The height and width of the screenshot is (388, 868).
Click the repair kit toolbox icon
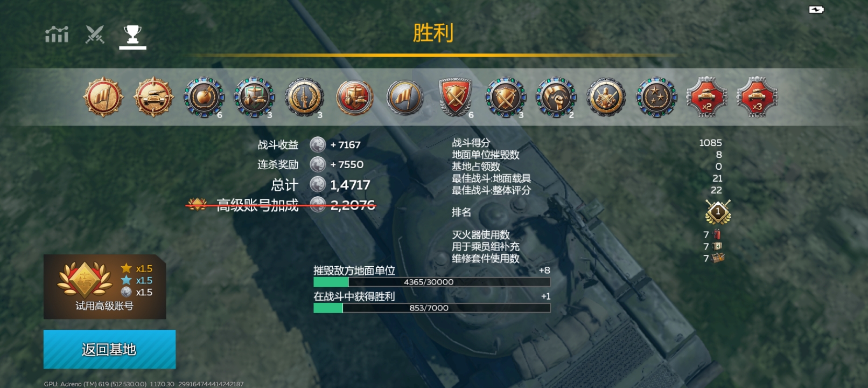point(718,258)
